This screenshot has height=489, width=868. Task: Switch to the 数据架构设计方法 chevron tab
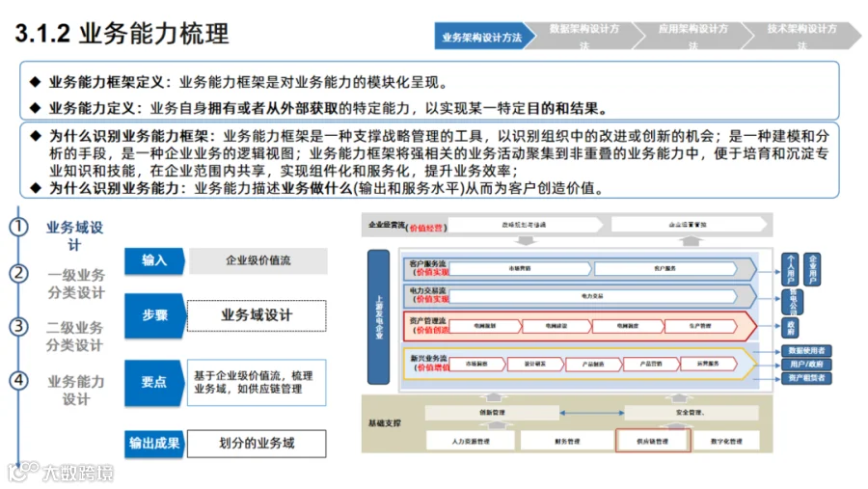584,37
